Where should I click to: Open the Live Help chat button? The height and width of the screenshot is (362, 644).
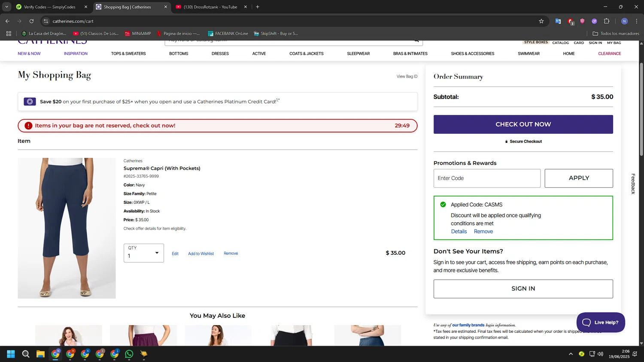click(x=601, y=322)
